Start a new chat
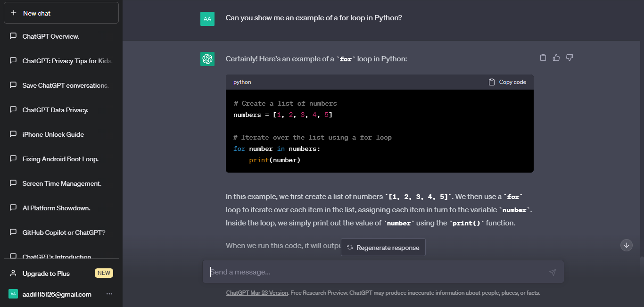644x307 pixels. [x=61, y=13]
